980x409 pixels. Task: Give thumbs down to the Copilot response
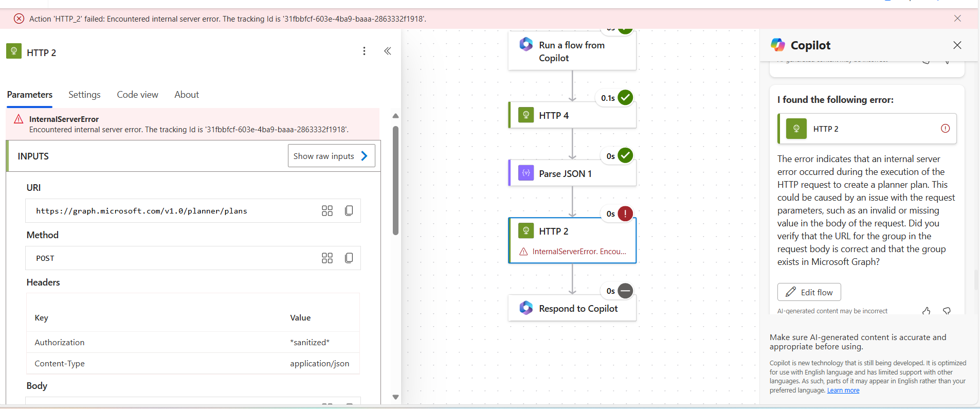[x=947, y=311]
